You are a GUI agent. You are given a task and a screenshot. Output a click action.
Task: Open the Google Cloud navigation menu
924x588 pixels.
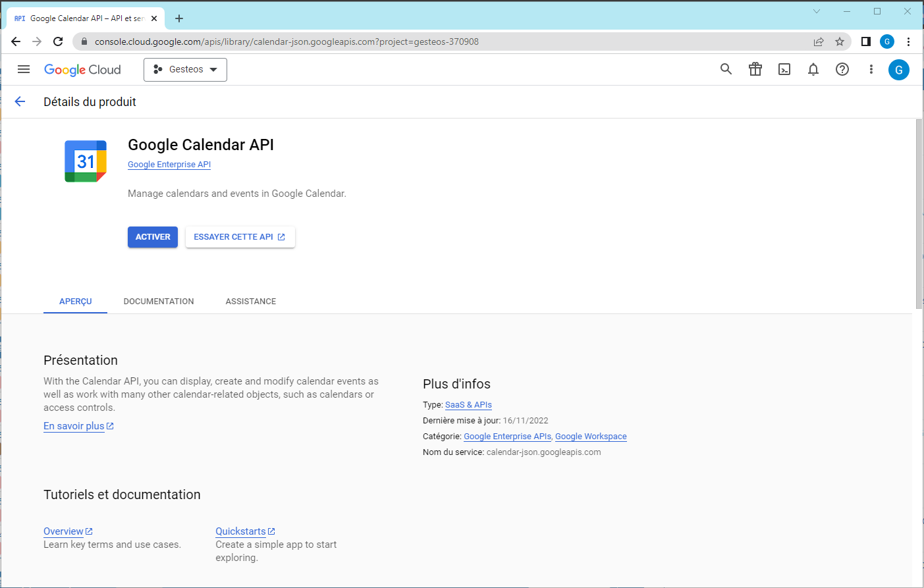point(24,69)
